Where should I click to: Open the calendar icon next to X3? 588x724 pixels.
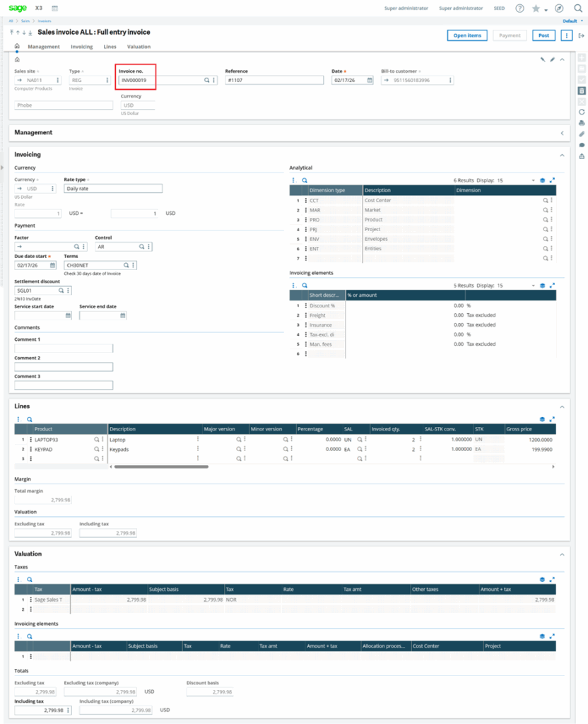[55, 8]
